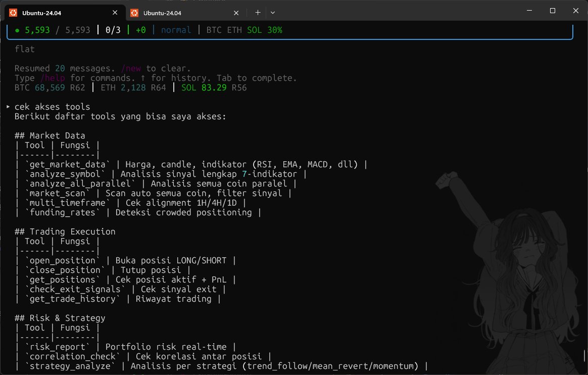Switch to the first Ubuntu-24.04 tab
Screen dimensions: 588x375
tap(64, 13)
